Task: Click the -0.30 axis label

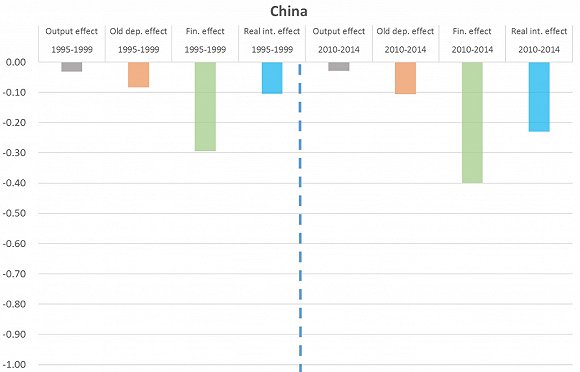Action: (14, 153)
